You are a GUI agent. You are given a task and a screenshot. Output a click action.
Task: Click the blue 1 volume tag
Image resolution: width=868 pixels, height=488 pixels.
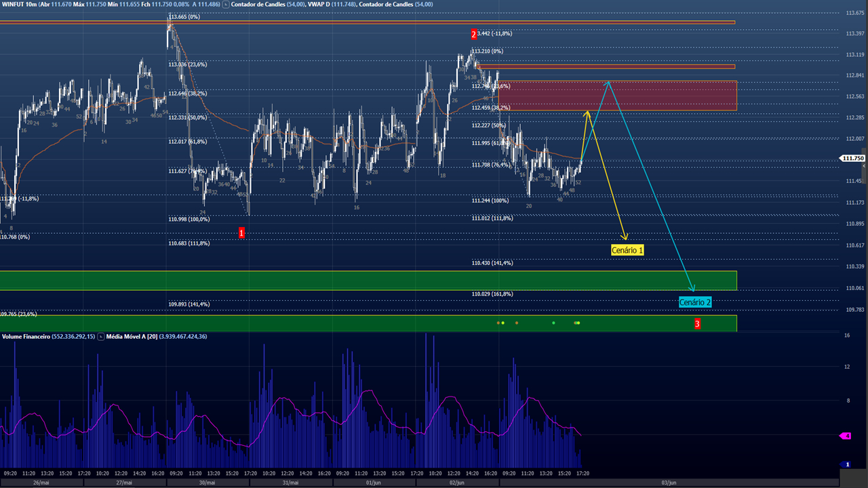pyautogui.click(x=846, y=464)
